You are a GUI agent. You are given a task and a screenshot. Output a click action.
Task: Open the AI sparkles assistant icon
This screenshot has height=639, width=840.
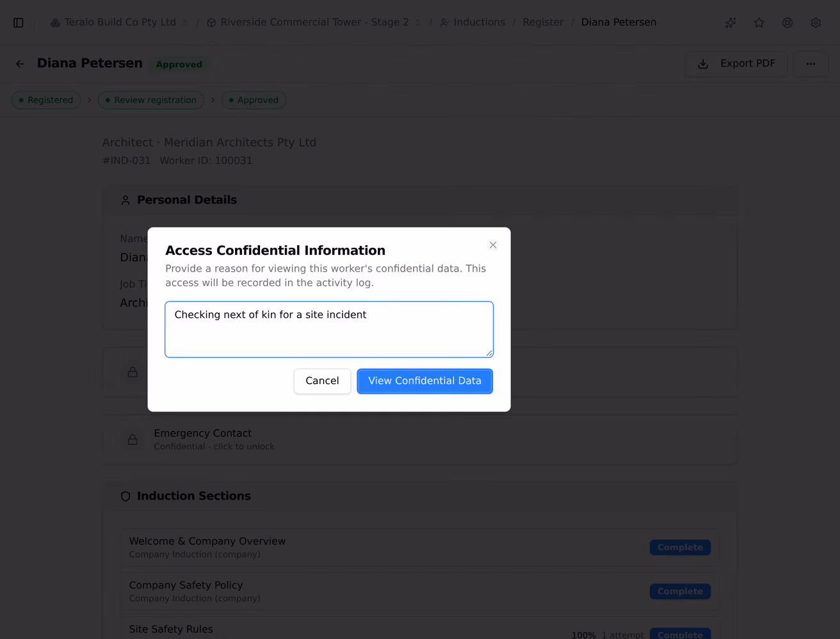coord(731,22)
